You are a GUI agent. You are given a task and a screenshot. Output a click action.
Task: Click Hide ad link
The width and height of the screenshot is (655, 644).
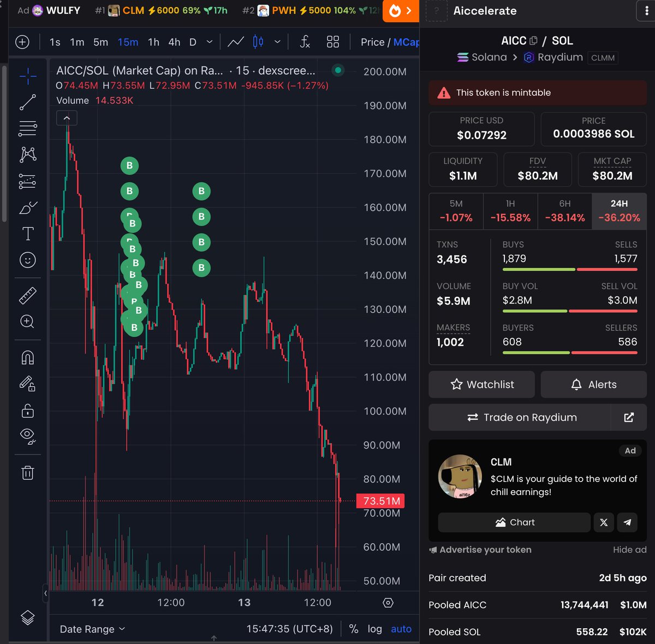629,550
